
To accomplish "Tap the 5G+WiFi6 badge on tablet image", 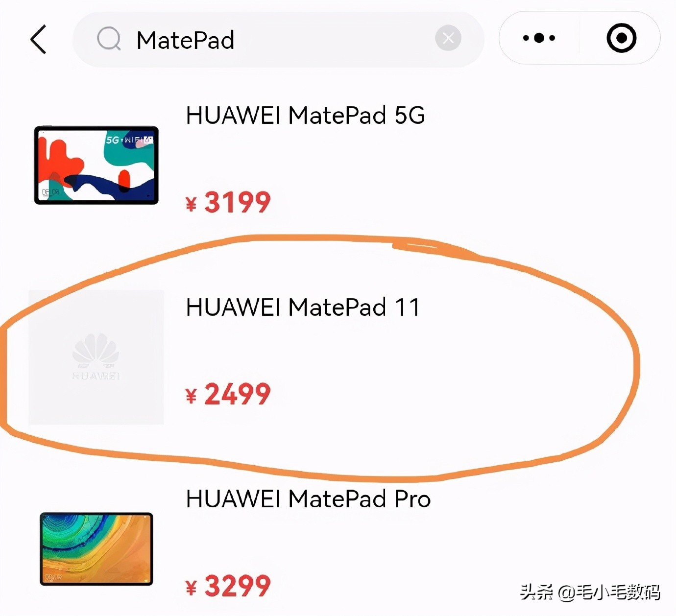I will point(129,140).
